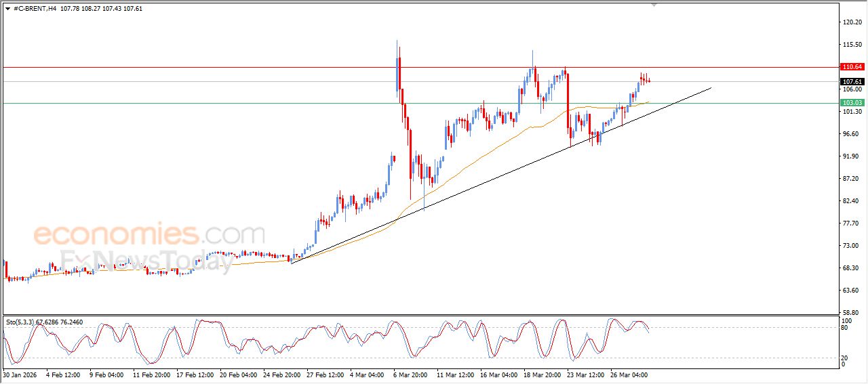Select the green 103.03 price label
This screenshot has width=868, height=384.
coord(852,103)
